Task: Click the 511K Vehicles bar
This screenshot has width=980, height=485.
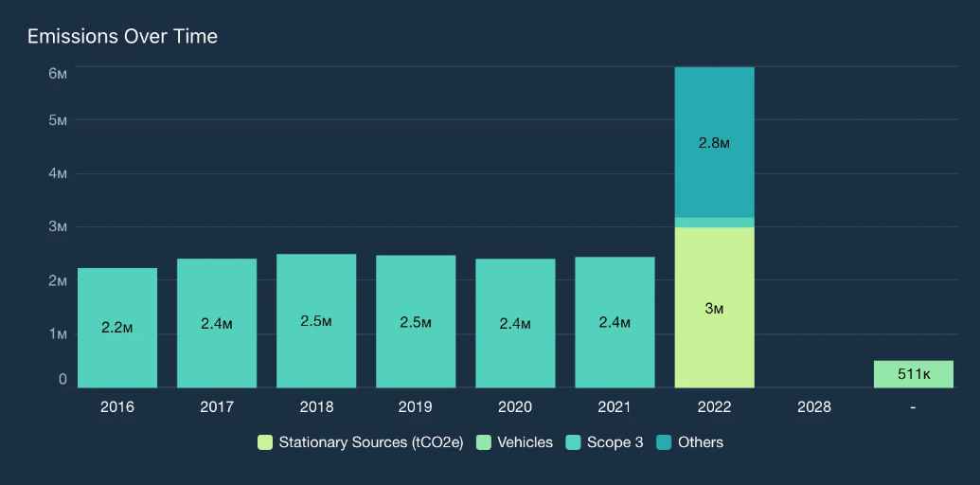Action: tap(914, 374)
